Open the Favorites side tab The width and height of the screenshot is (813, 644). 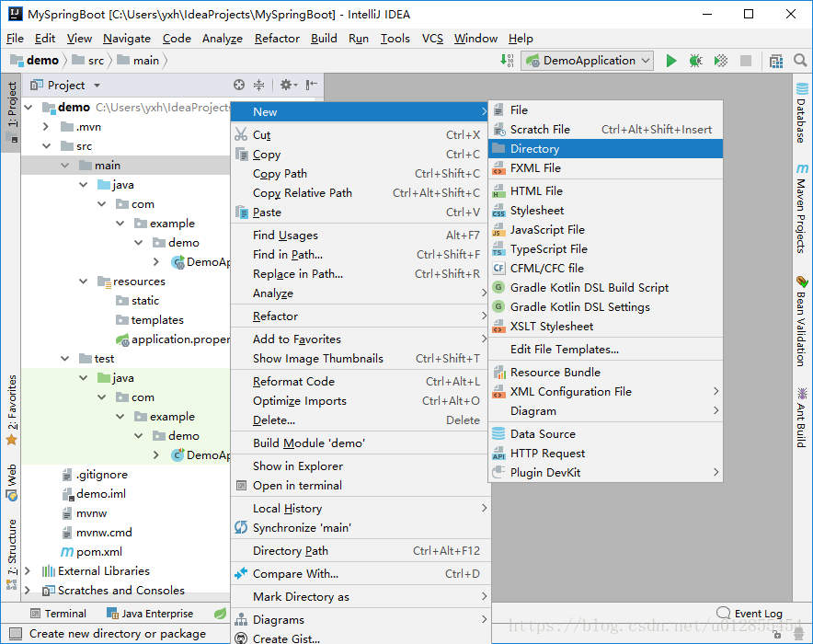[11, 409]
